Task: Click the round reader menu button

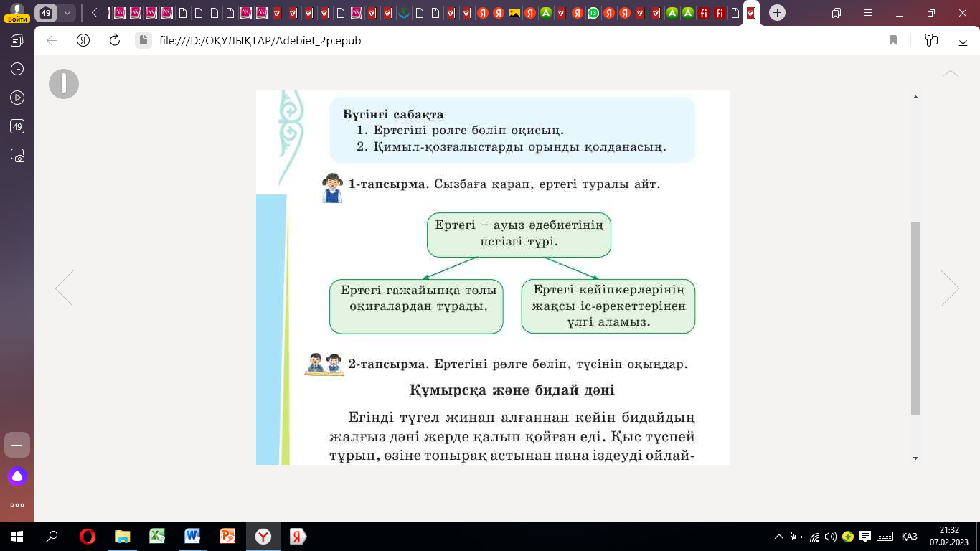Action: click(x=64, y=84)
